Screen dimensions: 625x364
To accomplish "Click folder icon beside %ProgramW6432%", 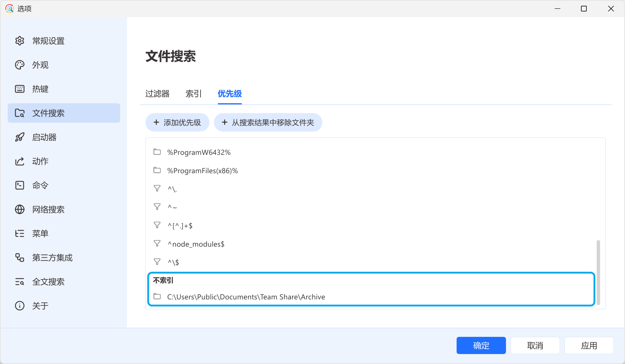I will coord(157,152).
